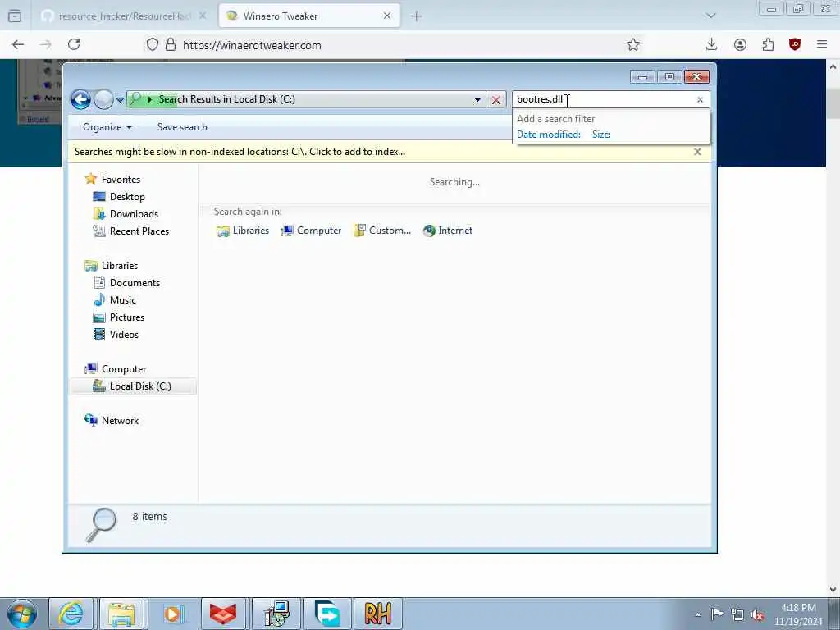Viewport: 840px width, 630px height.
Task: Click the tracking protection shield icon
Action: (x=153, y=45)
